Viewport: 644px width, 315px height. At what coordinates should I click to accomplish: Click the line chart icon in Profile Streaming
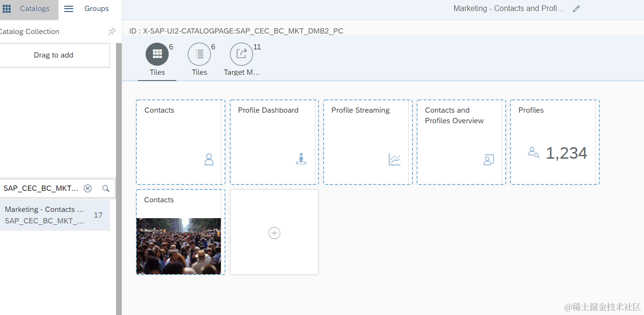pos(394,160)
